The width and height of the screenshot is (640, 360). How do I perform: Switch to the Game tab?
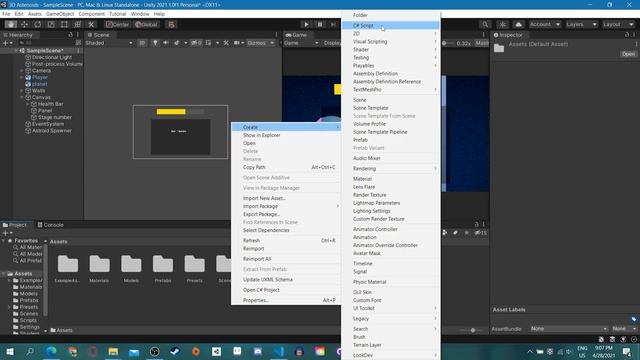coord(296,35)
